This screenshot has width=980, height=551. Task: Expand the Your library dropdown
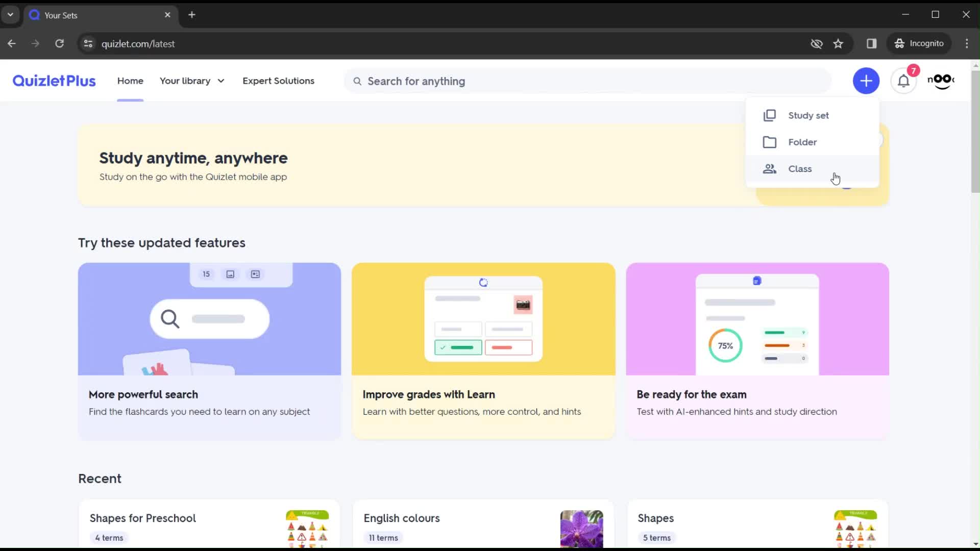192,81
